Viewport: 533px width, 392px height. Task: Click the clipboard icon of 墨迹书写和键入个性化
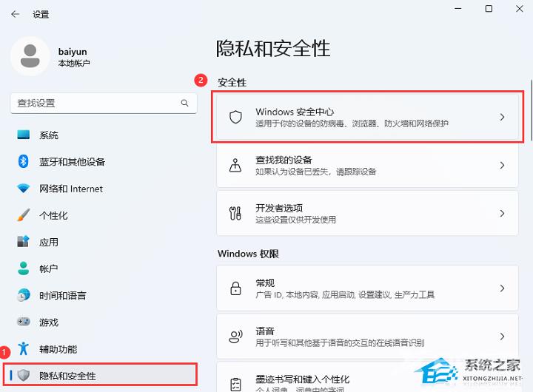coord(235,385)
